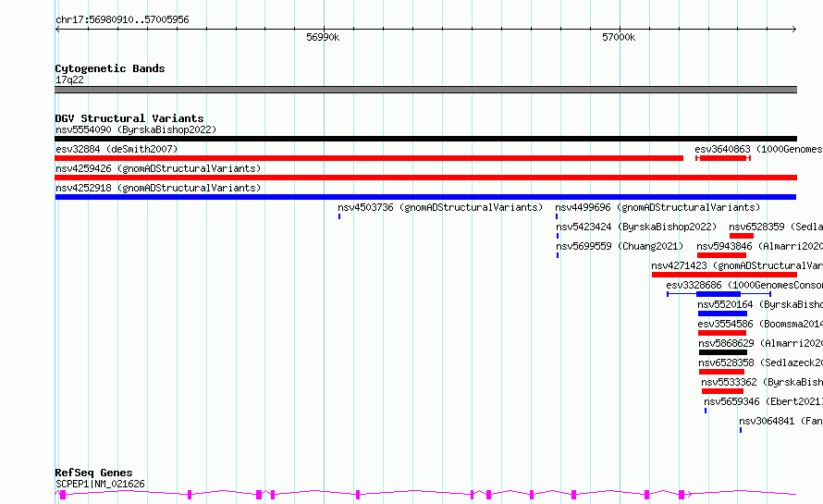Open the esv32884 (deSmith2007) label

click(x=117, y=149)
